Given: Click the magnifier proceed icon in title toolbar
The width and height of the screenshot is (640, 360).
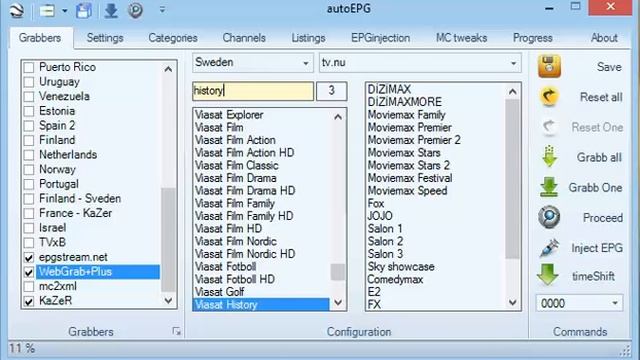Looking at the screenshot, I should [x=135, y=10].
